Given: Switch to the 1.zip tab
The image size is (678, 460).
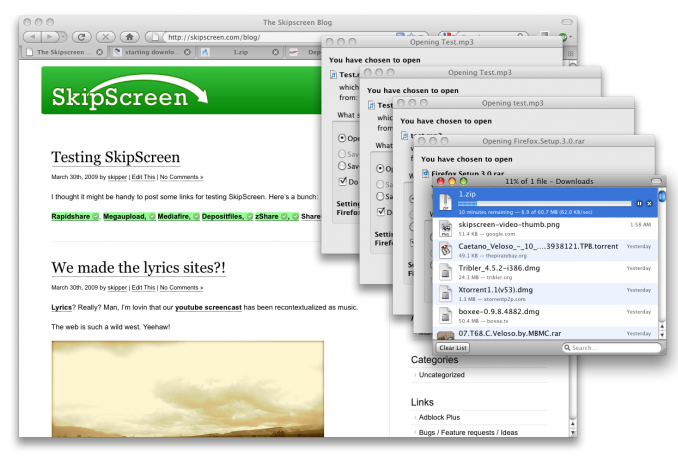Looking at the screenshot, I should tap(241, 52).
